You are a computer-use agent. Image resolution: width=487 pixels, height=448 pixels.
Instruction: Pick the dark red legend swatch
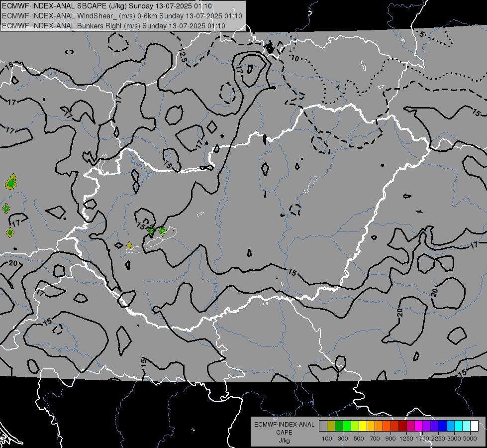pos(403,426)
